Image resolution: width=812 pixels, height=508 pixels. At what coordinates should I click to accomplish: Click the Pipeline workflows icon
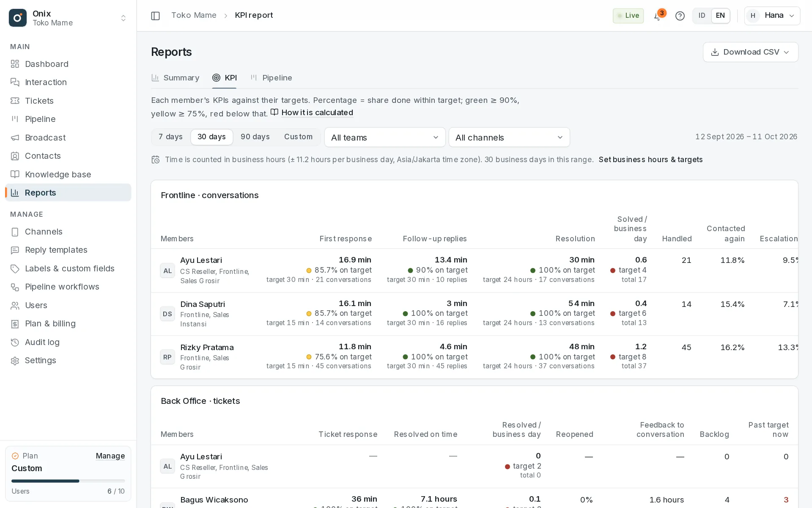click(x=15, y=287)
